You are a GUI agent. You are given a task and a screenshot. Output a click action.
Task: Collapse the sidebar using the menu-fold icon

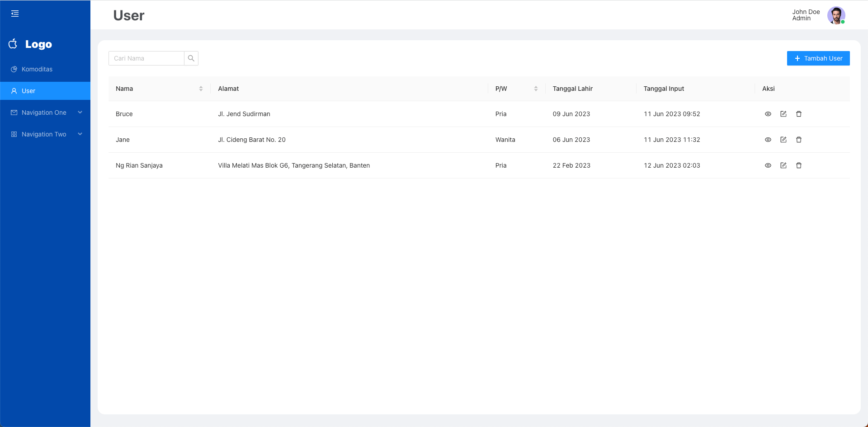pyautogui.click(x=15, y=14)
